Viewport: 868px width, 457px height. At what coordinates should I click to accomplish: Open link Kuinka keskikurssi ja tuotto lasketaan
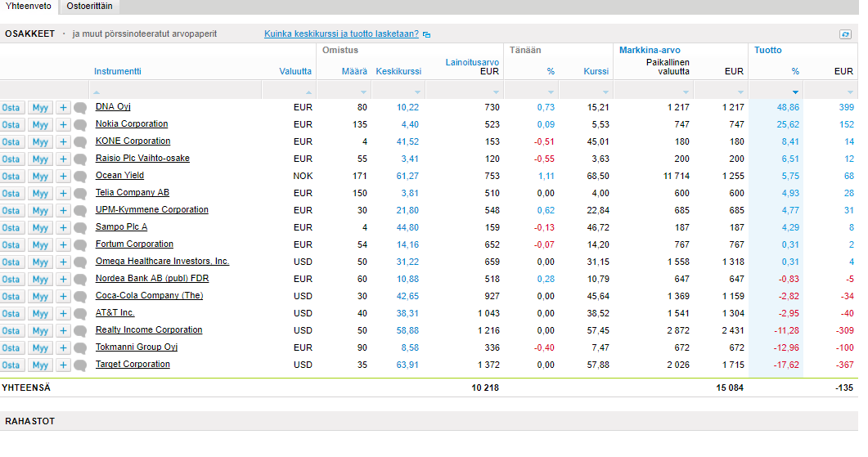(341, 34)
